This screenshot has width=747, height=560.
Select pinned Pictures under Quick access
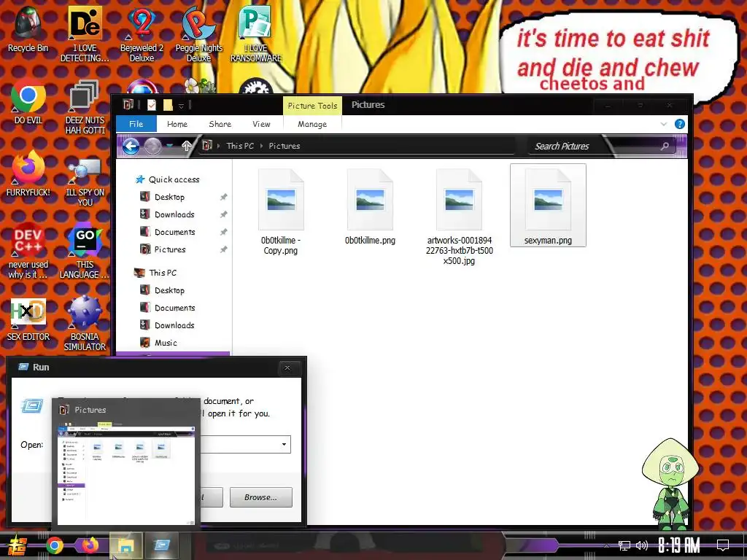pyautogui.click(x=170, y=249)
